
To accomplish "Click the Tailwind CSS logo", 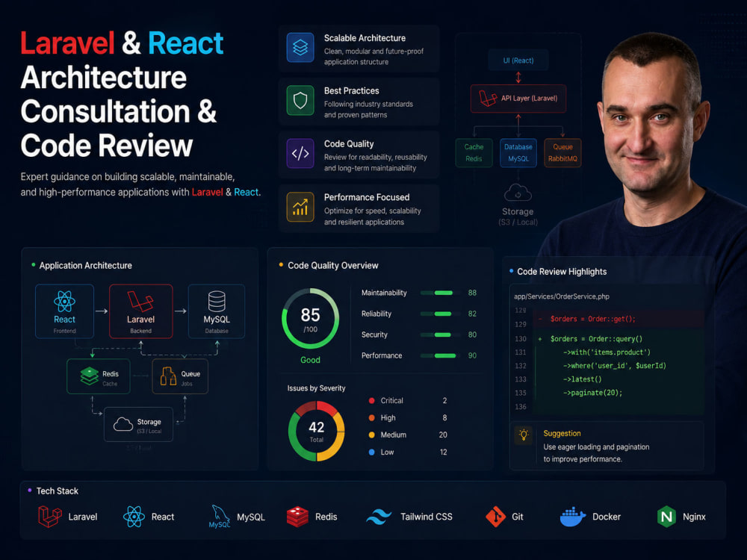I will point(379,517).
